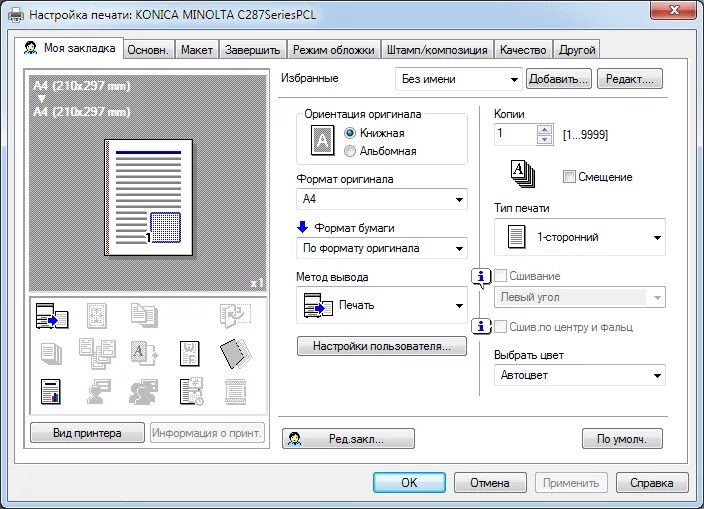This screenshot has width=704, height=509.
Task: Click the W F page icon in the grid
Action: (189, 354)
